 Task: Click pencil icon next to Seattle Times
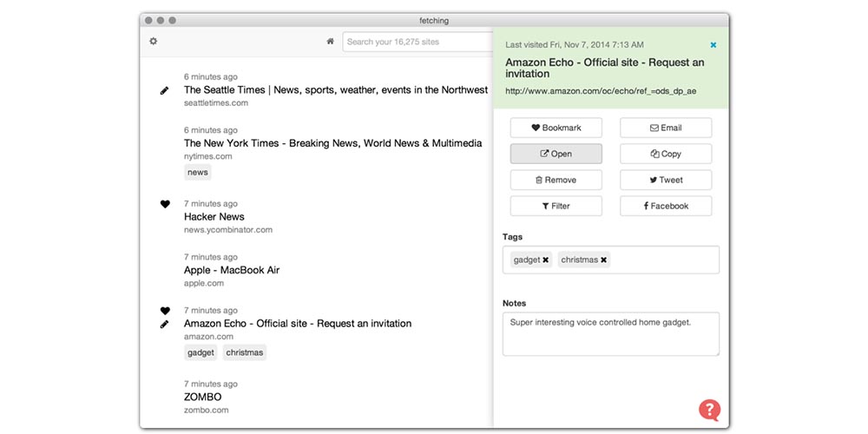(165, 90)
